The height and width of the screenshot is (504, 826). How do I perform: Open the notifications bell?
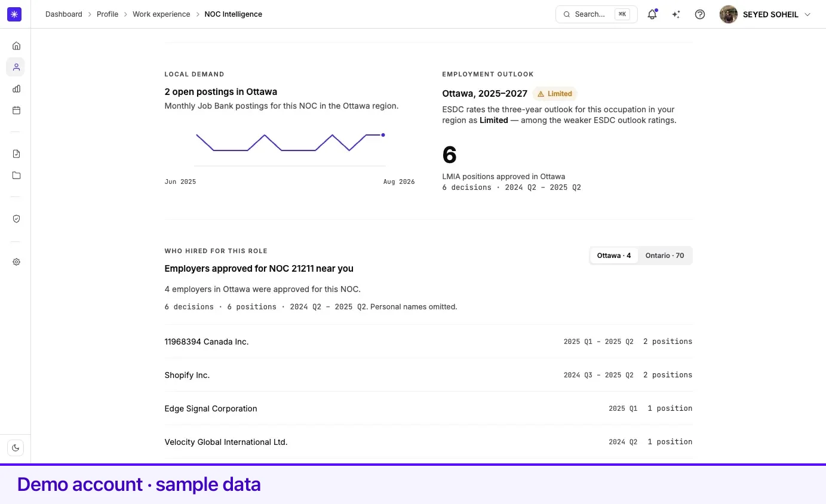[652, 14]
